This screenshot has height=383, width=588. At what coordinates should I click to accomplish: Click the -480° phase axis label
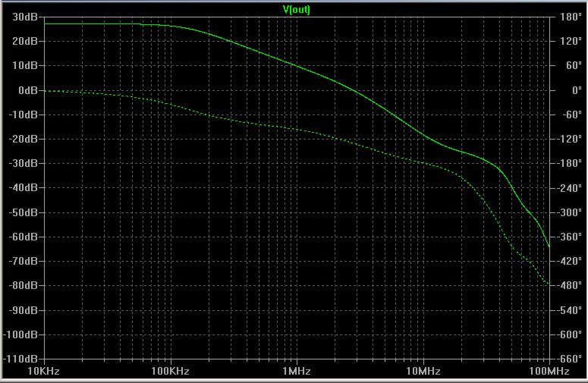(570, 286)
